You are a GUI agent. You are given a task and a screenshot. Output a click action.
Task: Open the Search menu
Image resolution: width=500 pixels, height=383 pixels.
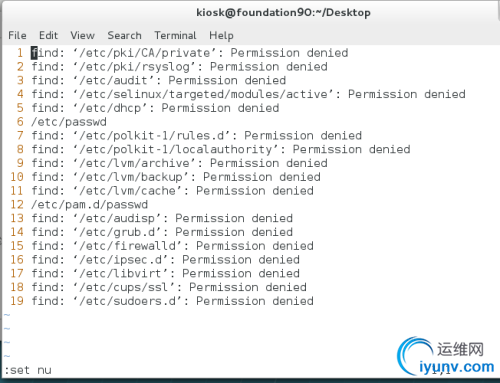tap(124, 35)
